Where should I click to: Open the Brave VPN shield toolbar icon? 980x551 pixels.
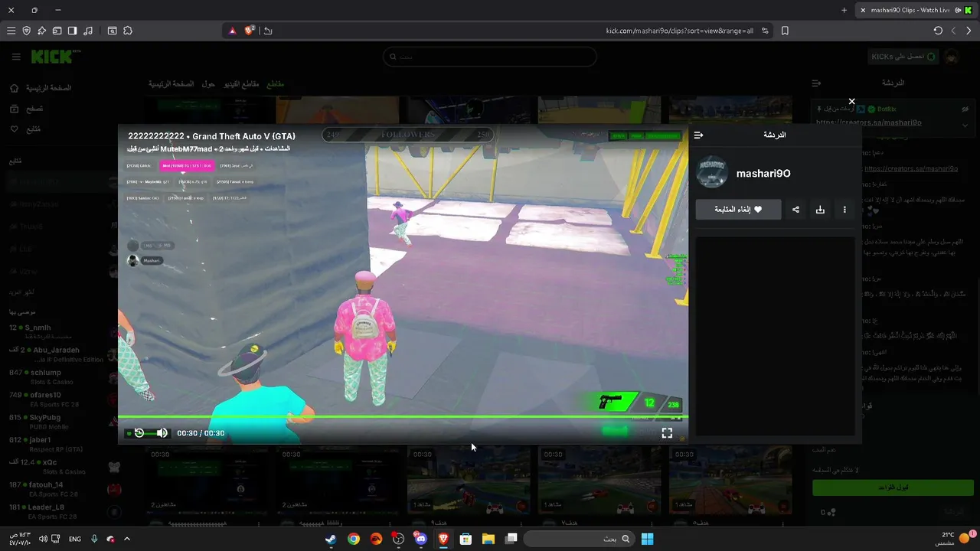26,31
